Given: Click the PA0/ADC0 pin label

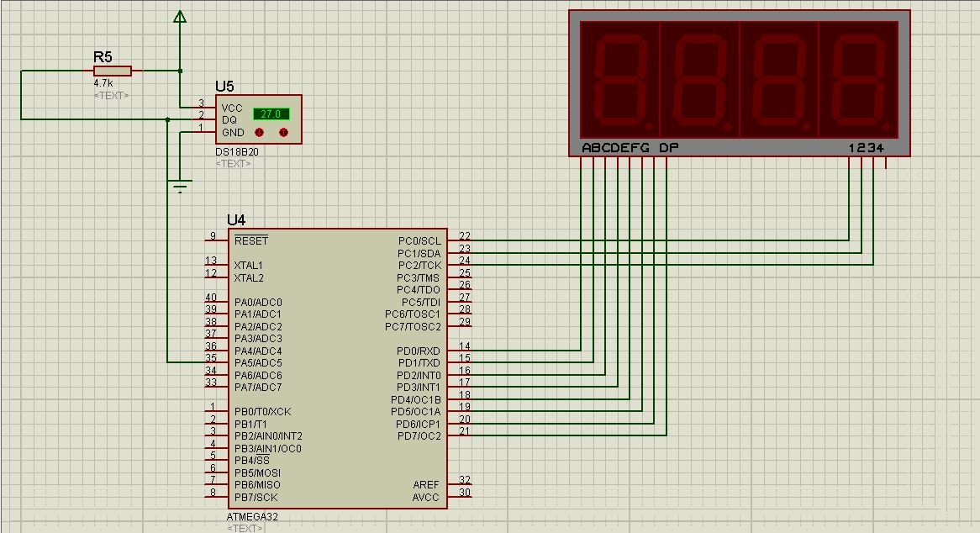Looking at the screenshot, I should point(258,303).
